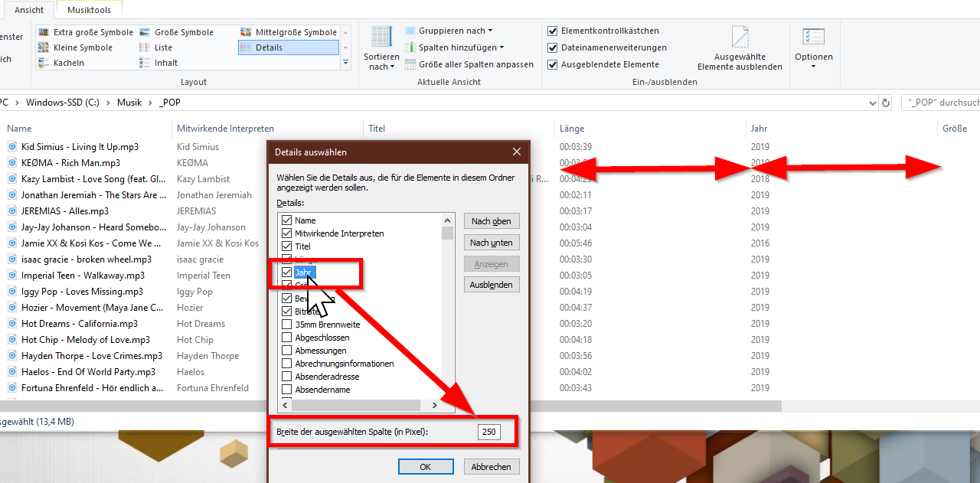Open the Spalten hinzufügen dropdown
Image resolution: width=980 pixels, height=483 pixels.
point(453,47)
